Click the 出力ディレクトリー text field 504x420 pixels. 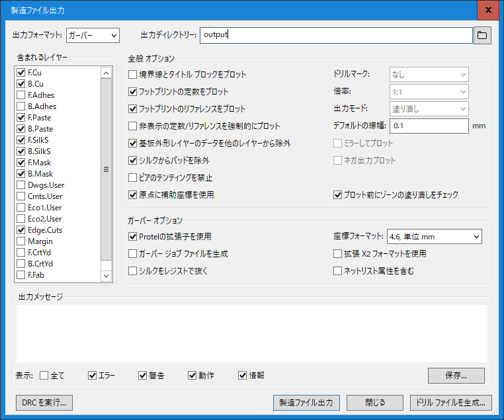(336, 35)
